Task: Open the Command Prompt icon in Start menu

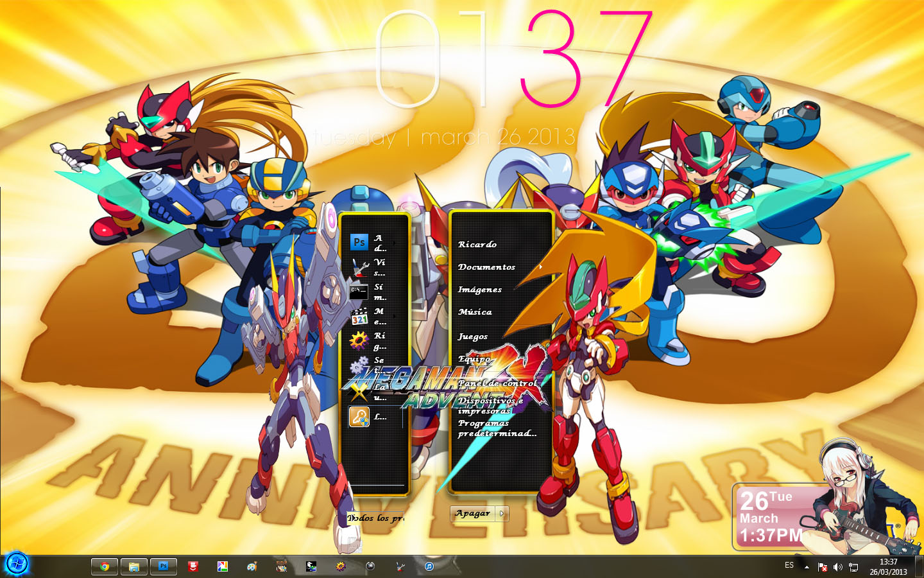Action: 359,292
